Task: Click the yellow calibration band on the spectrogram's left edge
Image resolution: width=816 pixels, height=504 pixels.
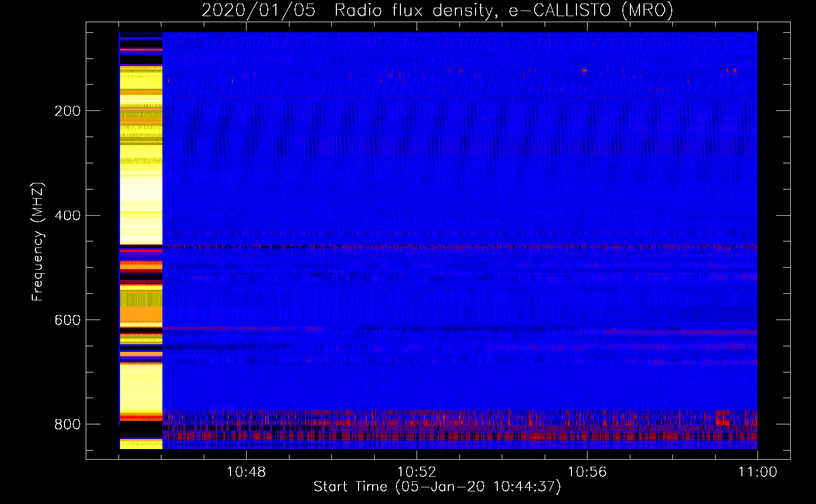Action: pyautogui.click(x=141, y=241)
